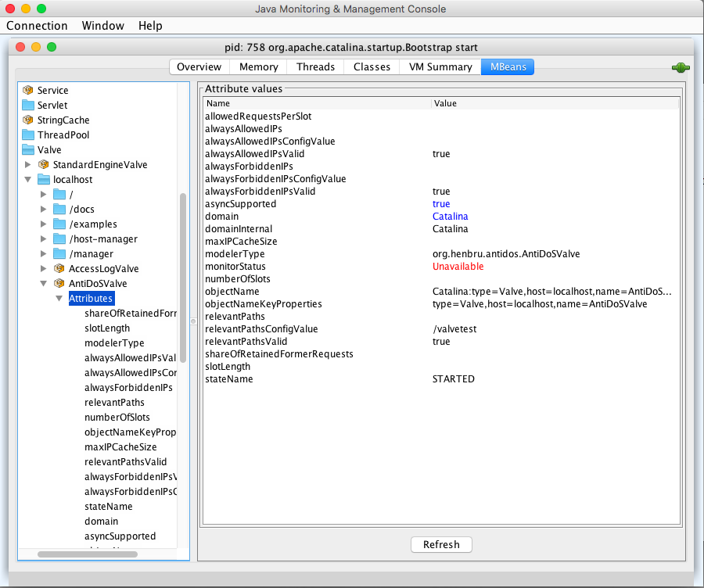This screenshot has width=704, height=588.
Task: Click the Service MBean icon
Action: point(28,90)
